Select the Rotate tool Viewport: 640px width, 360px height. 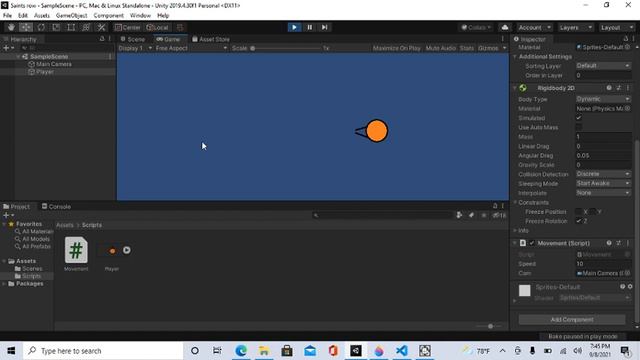(x=41, y=27)
